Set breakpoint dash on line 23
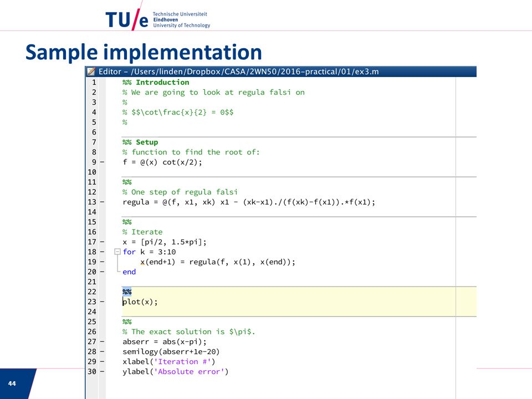 (102, 301)
